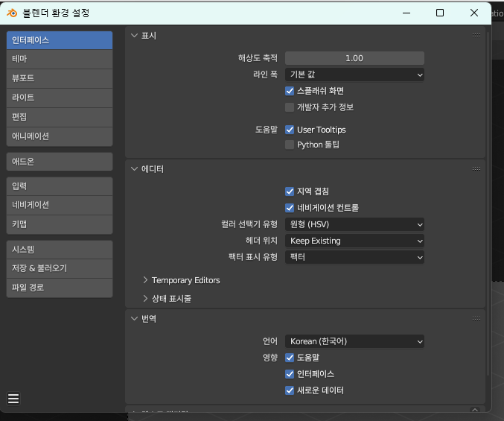Switch to the 라이트 tab
The width and height of the screenshot is (504, 421).
click(x=60, y=98)
